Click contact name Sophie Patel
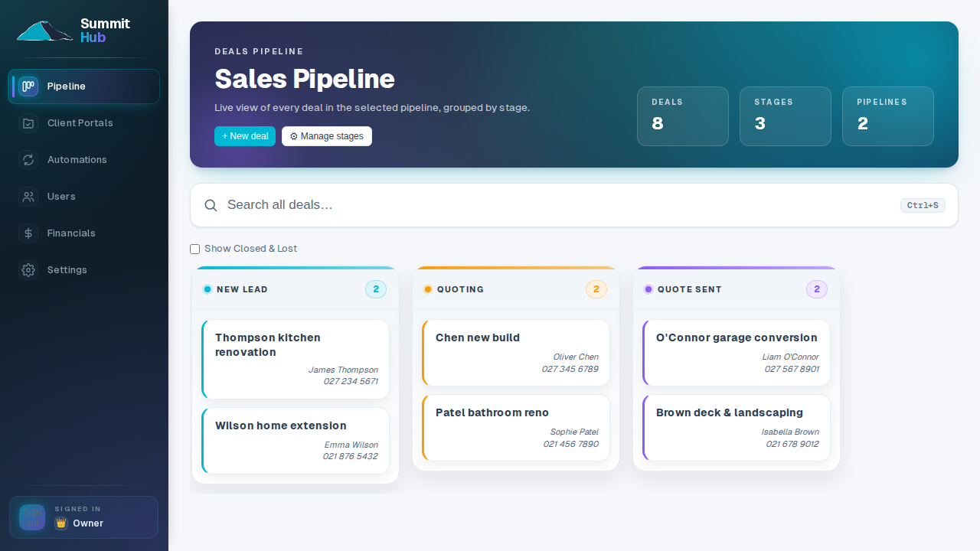 (574, 432)
